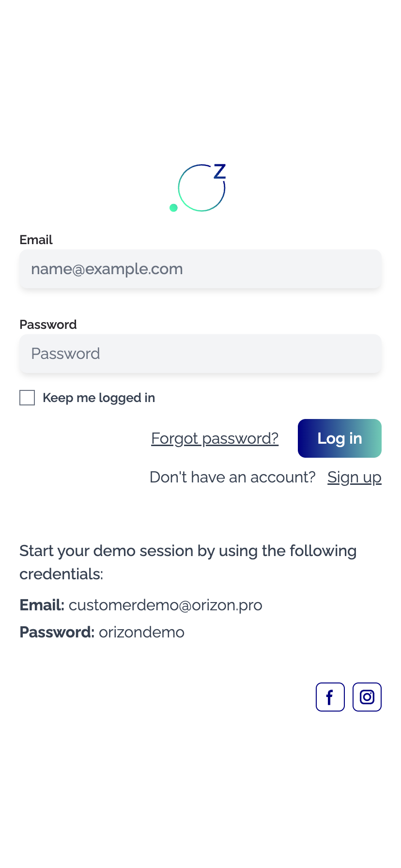401x868 pixels.
Task: Click the Password label above the field
Action: coord(48,325)
